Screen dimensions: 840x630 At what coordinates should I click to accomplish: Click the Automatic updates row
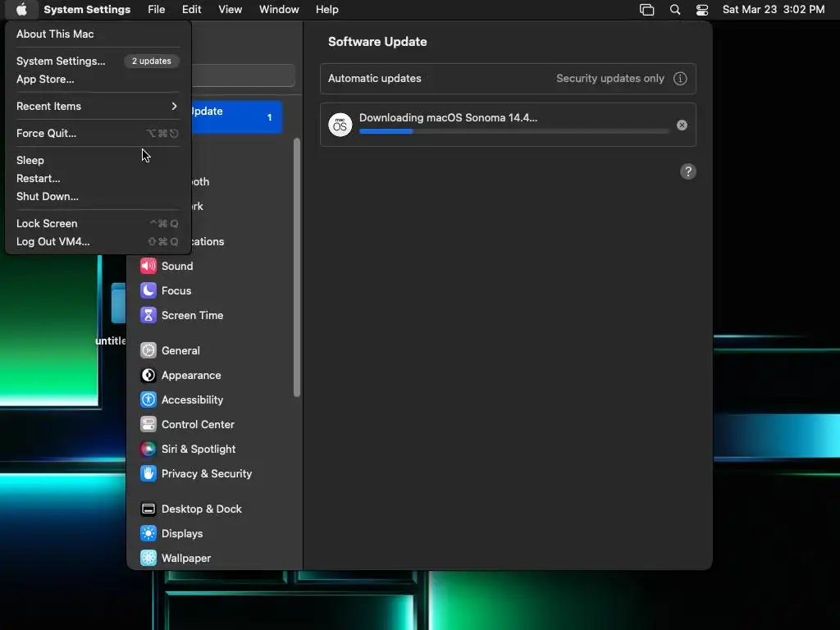pos(508,79)
